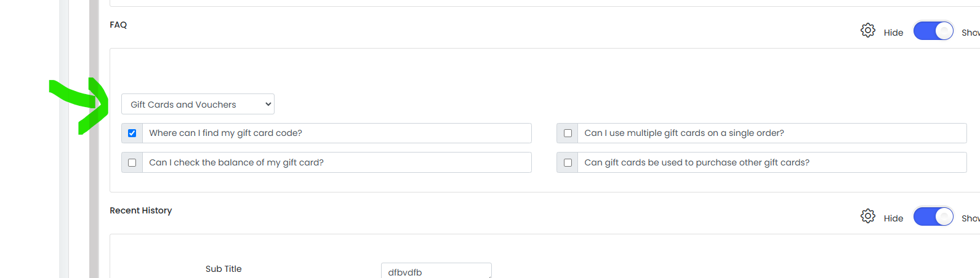The height and width of the screenshot is (278, 980).
Task: Click the FAQ section heading
Action: [118, 25]
